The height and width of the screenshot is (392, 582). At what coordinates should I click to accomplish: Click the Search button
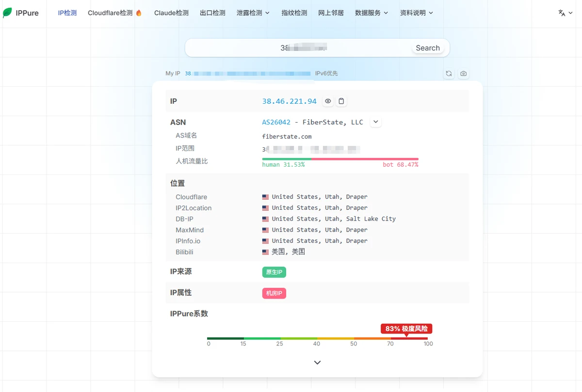pyautogui.click(x=428, y=48)
